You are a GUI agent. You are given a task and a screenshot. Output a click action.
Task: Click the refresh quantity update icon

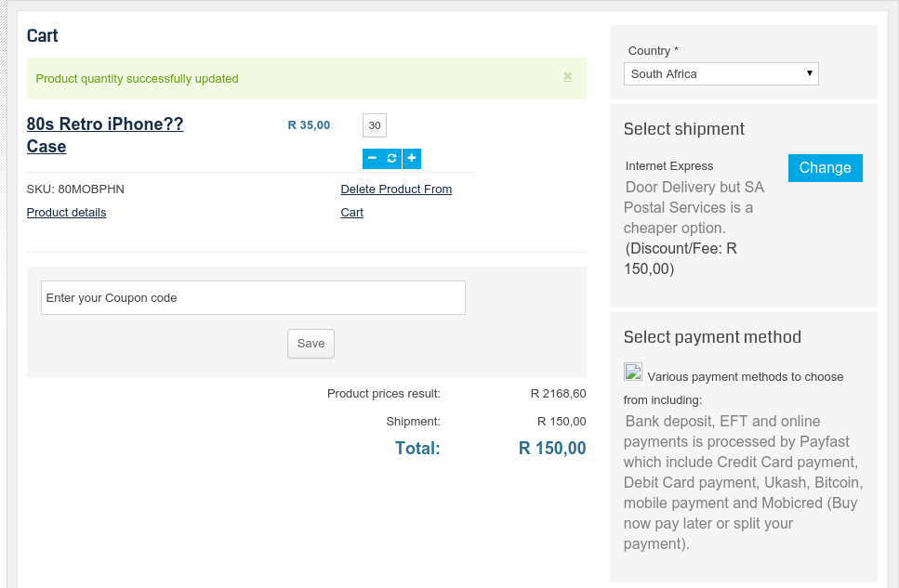391,159
